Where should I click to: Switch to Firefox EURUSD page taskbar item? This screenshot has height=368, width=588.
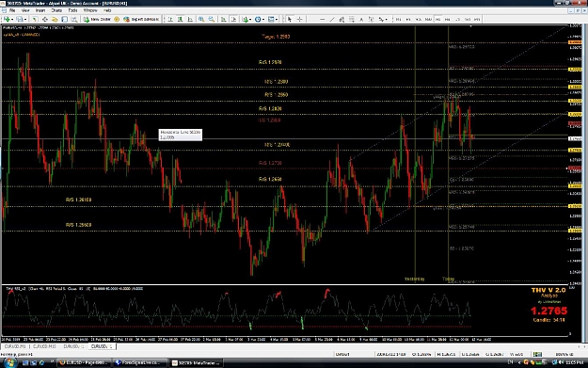click(85, 362)
